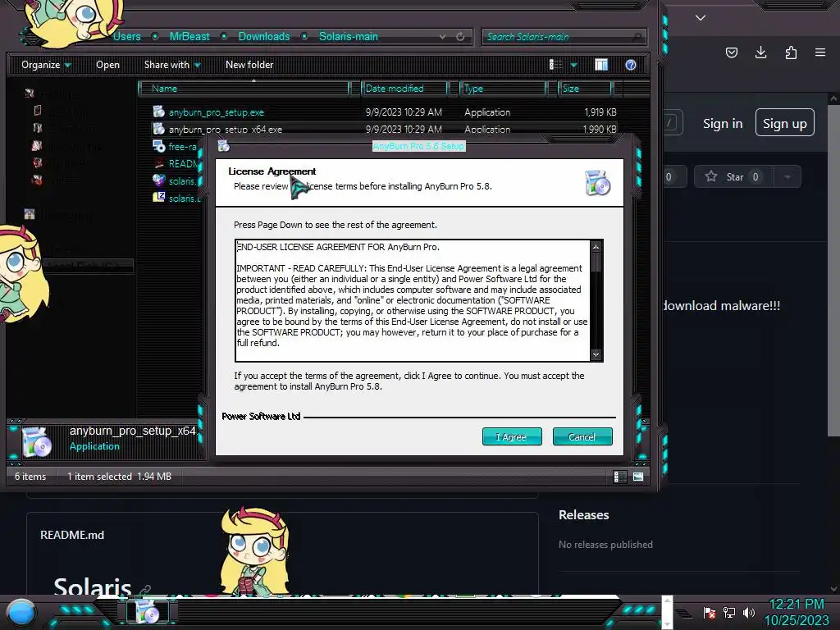Create a New folder in Explorer
Viewport: 840px width, 630px height.
249,65
